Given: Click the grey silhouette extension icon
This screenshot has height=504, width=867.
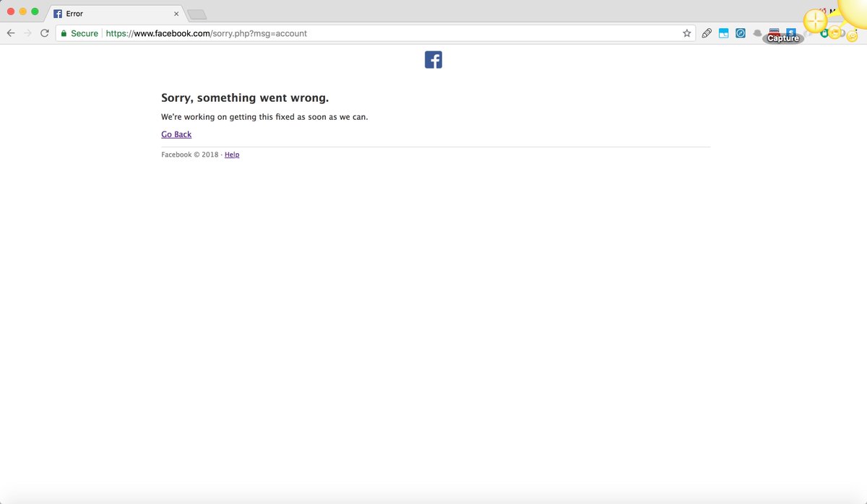Looking at the screenshot, I should (x=756, y=32).
